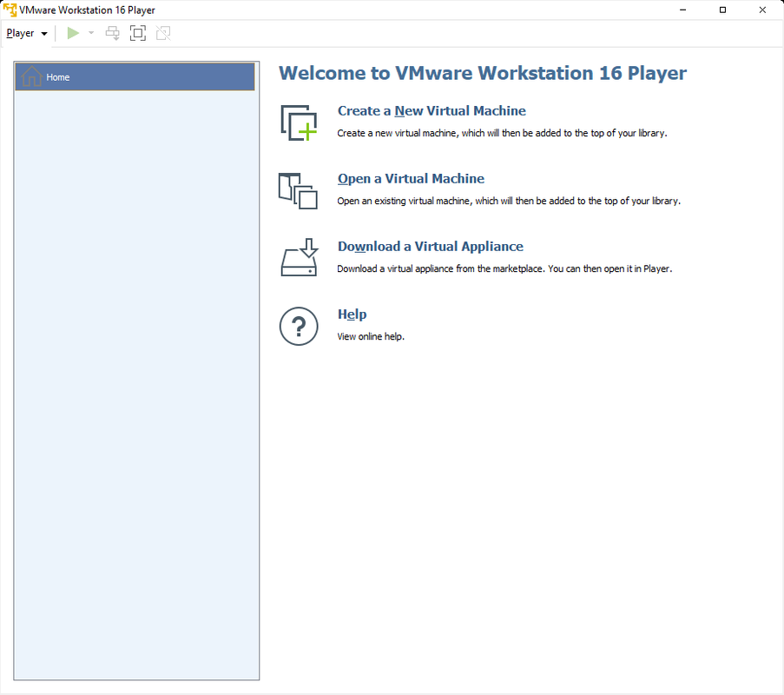Close the VMware Player window
This screenshot has width=784, height=695.
(x=762, y=10)
